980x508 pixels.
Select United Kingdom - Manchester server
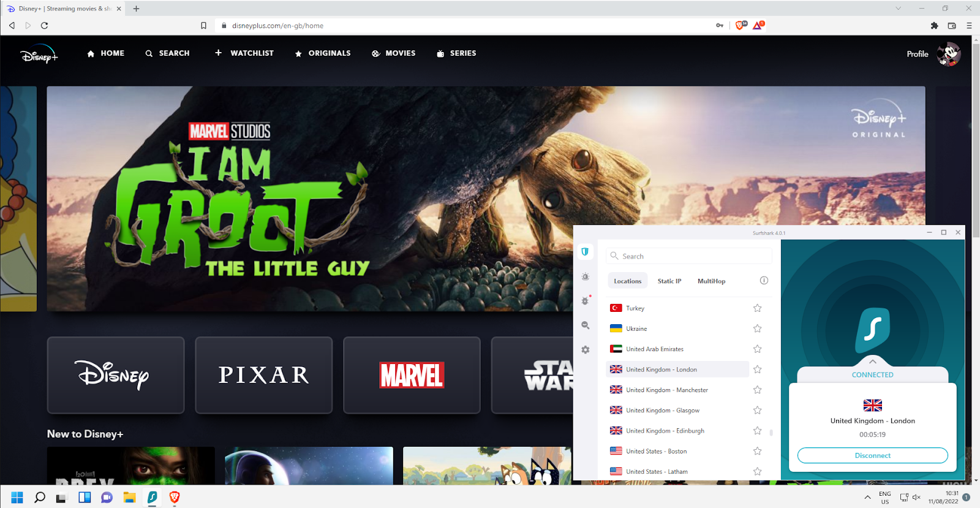[677, 390]
